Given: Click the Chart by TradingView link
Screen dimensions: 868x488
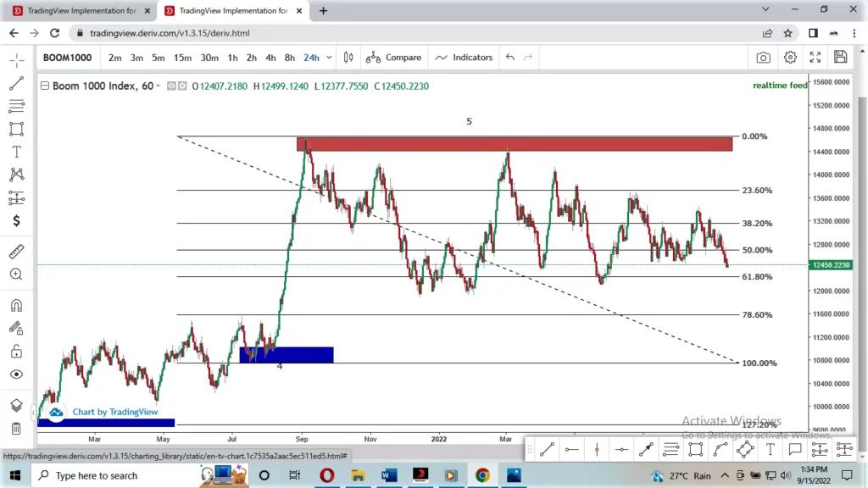Looking at the screenshot, I should (x=115, y=412).
